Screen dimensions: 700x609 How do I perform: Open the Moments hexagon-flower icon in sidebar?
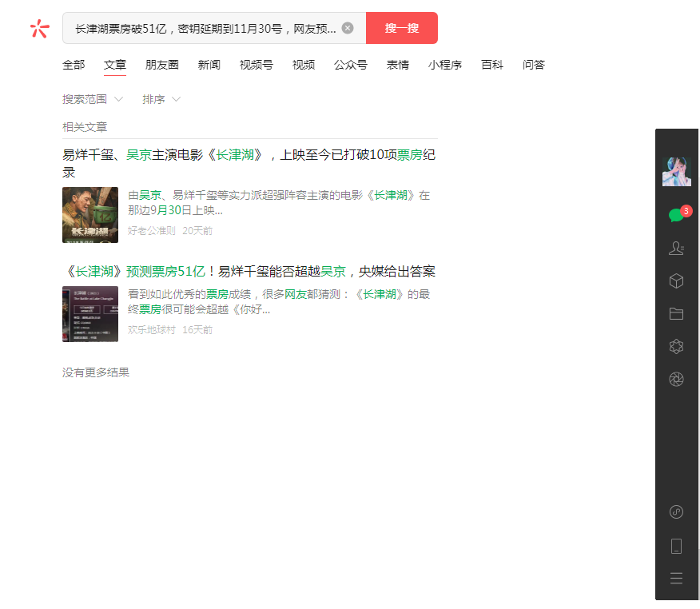(x=676, y=347)
